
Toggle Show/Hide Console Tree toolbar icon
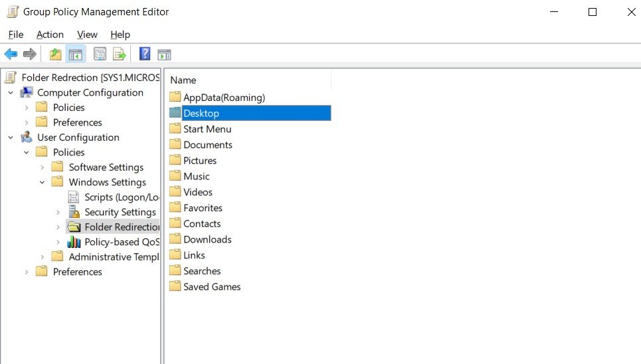(x=75, y=54)
